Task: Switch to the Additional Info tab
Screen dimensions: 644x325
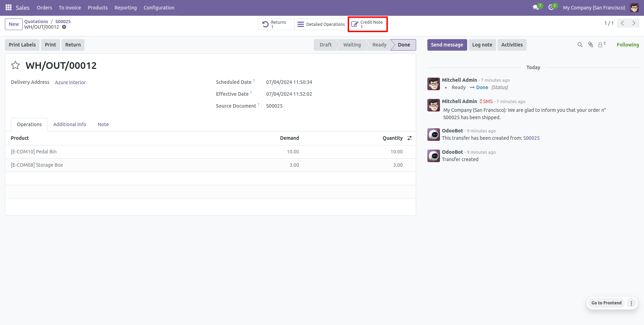Action: tap(70, 124)
